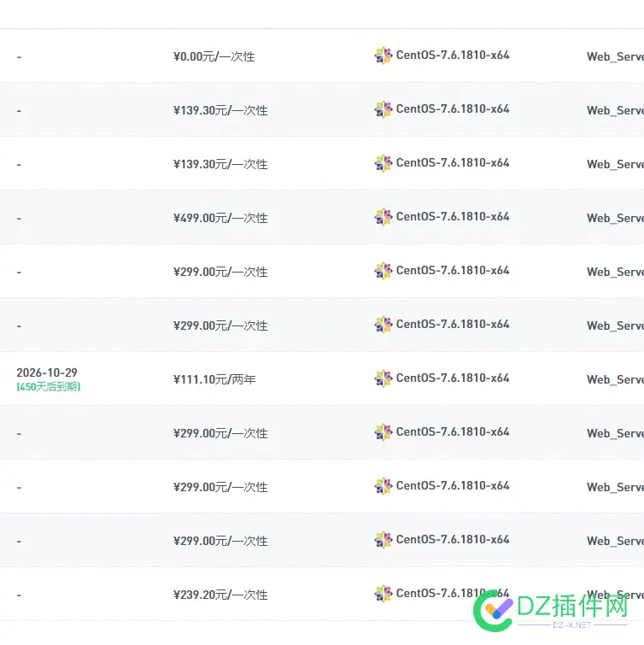Select the ¥111.10元/两年 price entry
The height and width of the screenshot is (645, 644).
[214, 380]
